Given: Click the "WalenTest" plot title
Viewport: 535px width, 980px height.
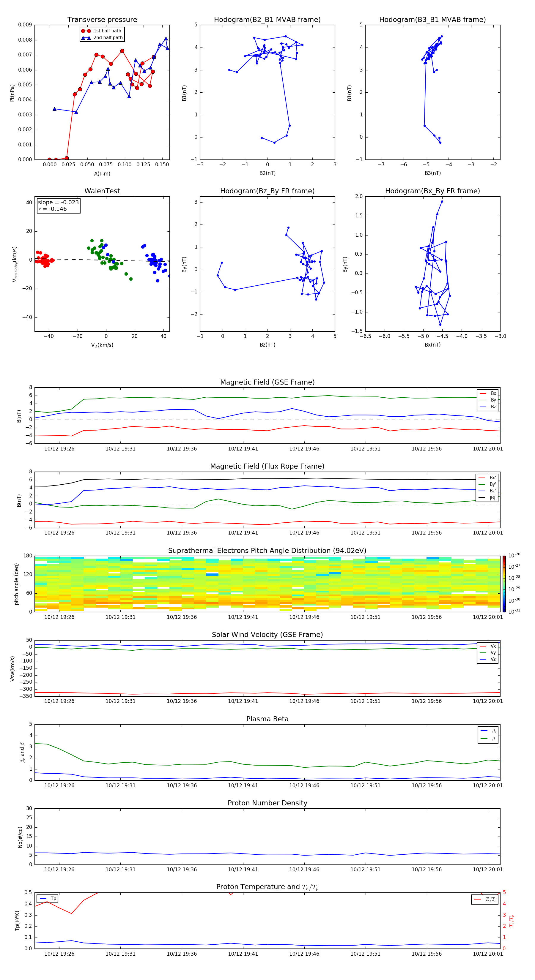Looking at the screenshot, I should point(102,191).
